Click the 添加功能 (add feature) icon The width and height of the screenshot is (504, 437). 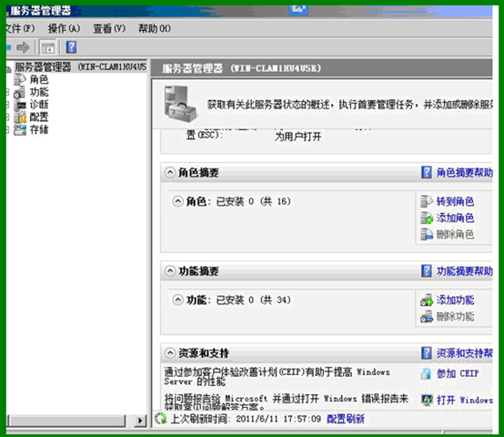click(x=427, y=300)
